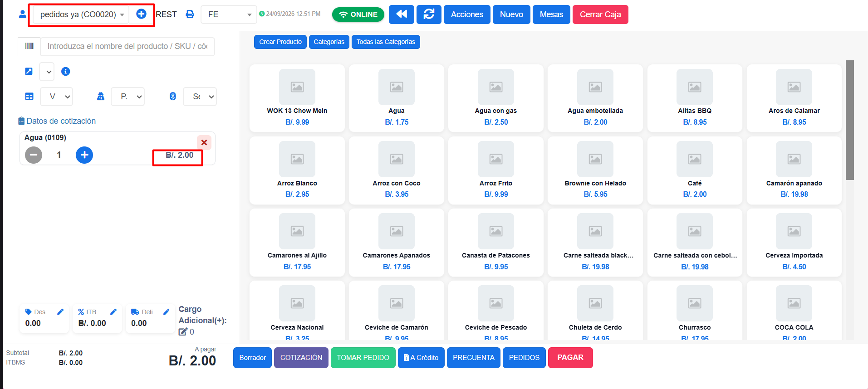Edit the ITBMS tax pencil icon
868x389 pixels.
[x=113, y=312]
